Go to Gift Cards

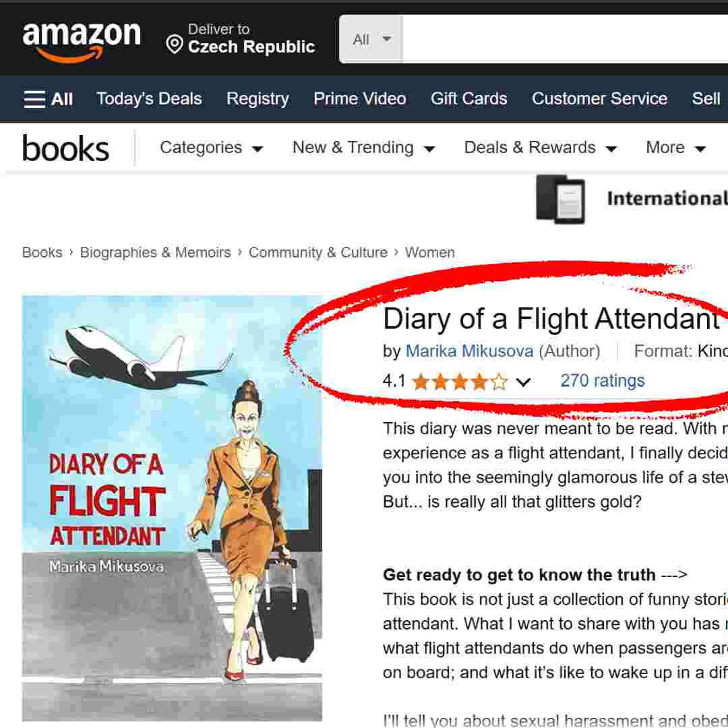[x=469, y=99]
